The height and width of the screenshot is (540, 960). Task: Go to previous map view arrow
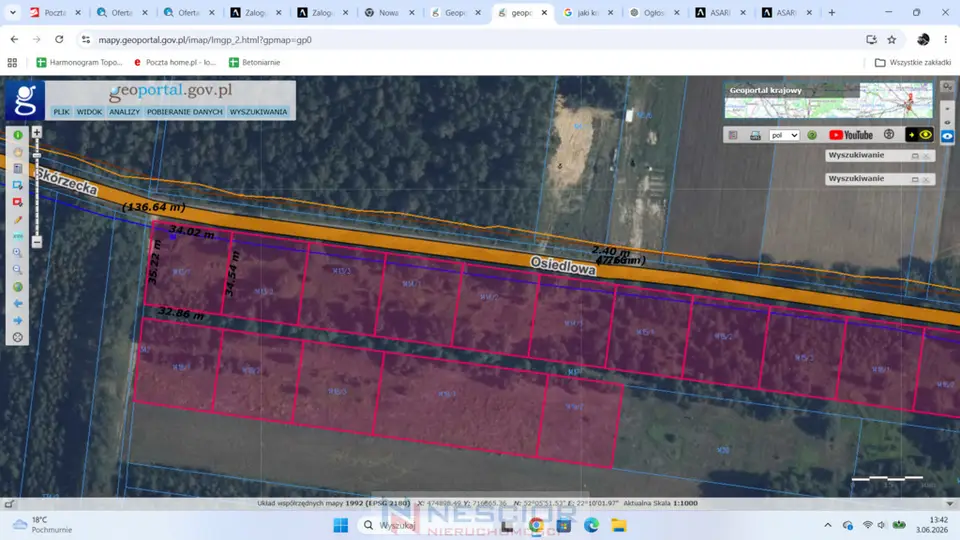click(18, 304)
